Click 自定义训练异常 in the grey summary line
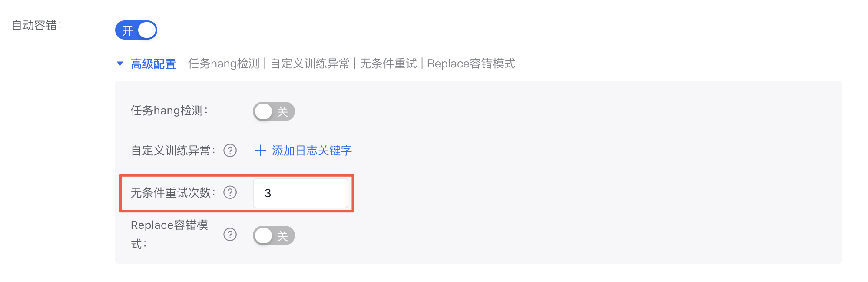The image size is (868, 282). pyautogui.click(x=310, y=64)
